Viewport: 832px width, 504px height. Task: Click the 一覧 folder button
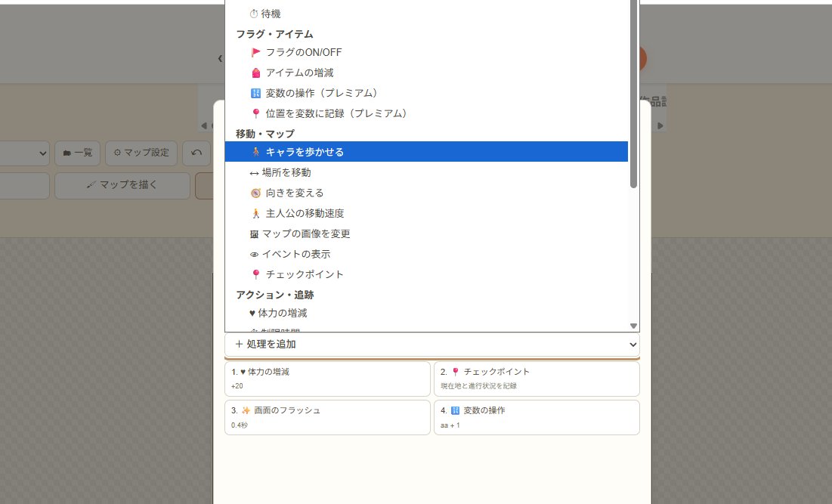coord(78,153)
